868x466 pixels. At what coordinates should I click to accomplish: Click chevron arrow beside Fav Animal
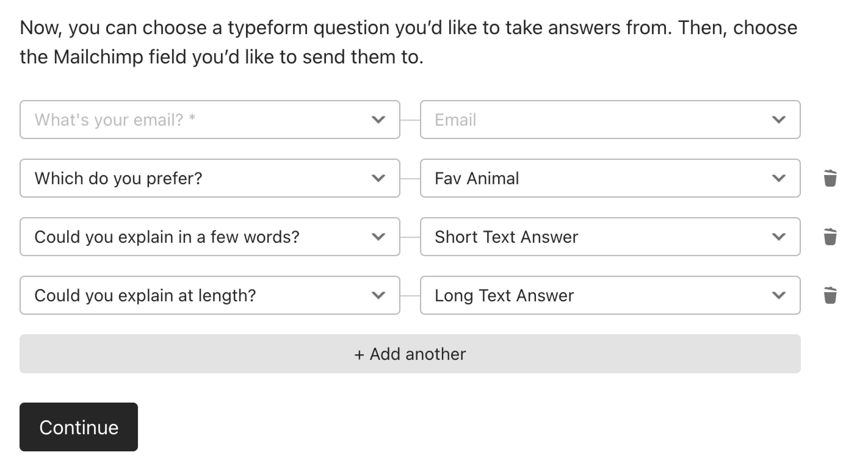tap(778, 178)
